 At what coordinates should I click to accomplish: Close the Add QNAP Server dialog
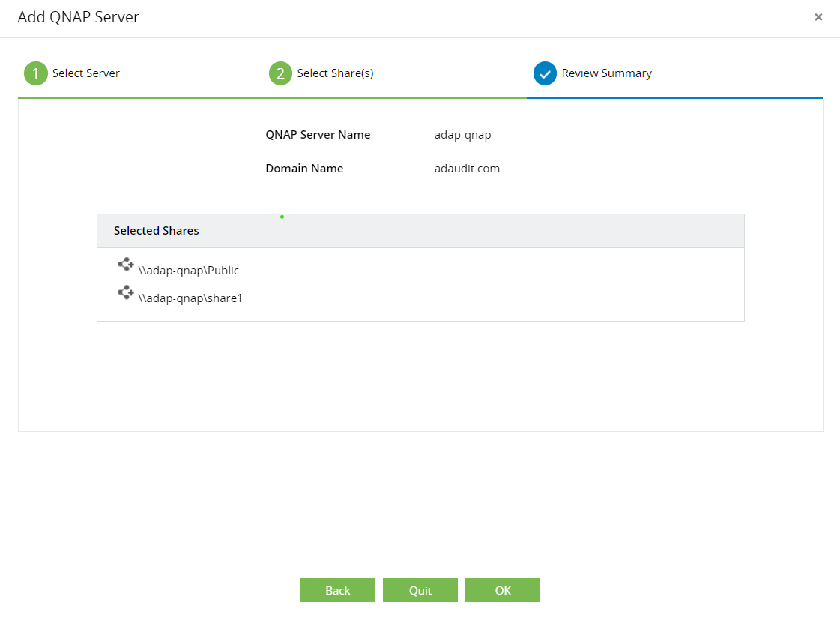coord(818,17)
